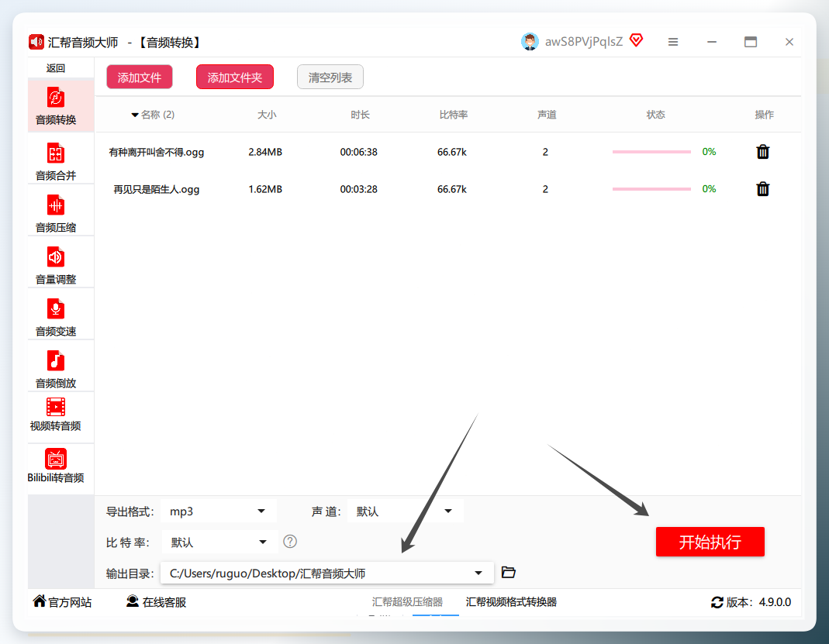Select file 再见只是陌生人.ogg
This screenshot has height=644, width=829.
157,189
